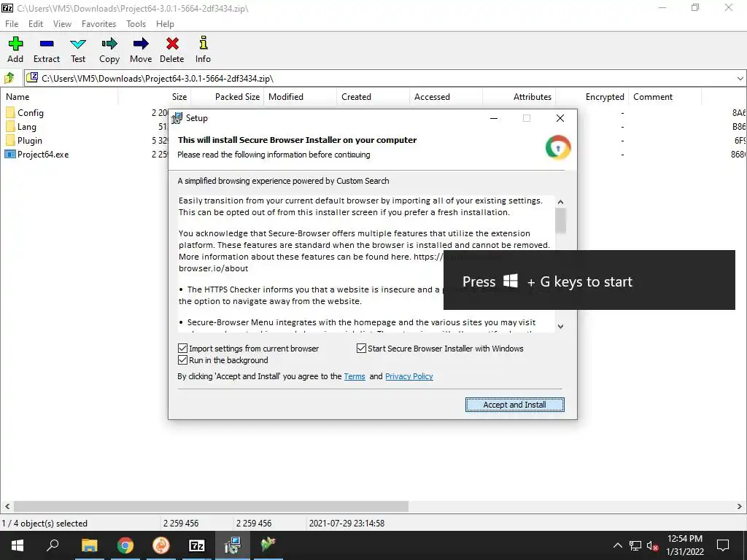The width and height of the screenshot is (747, 560).
Task: Sort by the Name column header
Action: tap(59, 97)
